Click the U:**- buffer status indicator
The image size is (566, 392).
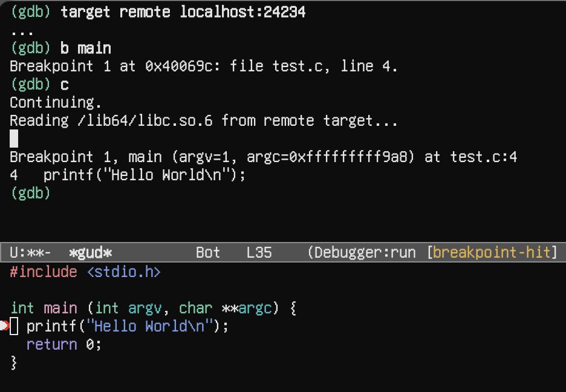[30, 252]
